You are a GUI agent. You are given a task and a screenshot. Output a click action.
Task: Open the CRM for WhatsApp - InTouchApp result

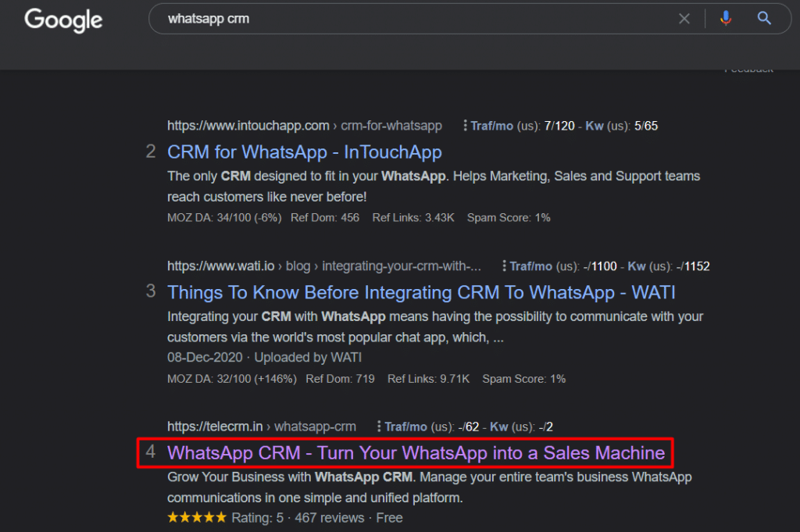tap(304, 152)
